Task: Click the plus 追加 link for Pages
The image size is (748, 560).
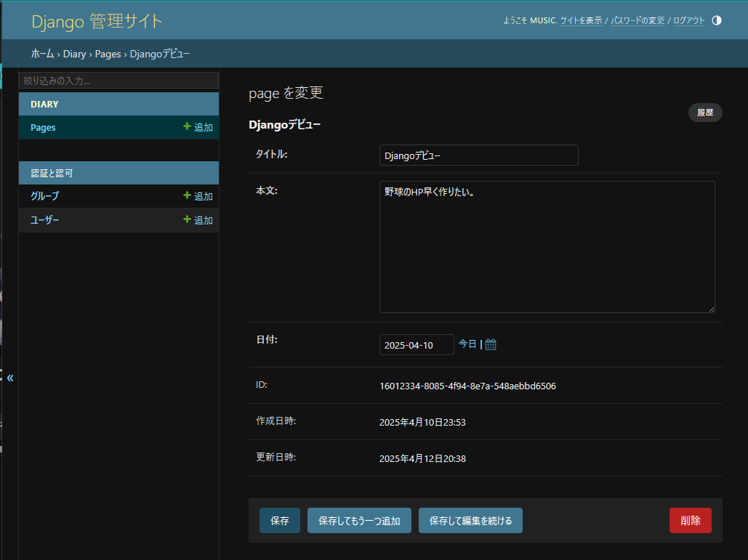Action: pyautogui.click(x=198, y=127)
